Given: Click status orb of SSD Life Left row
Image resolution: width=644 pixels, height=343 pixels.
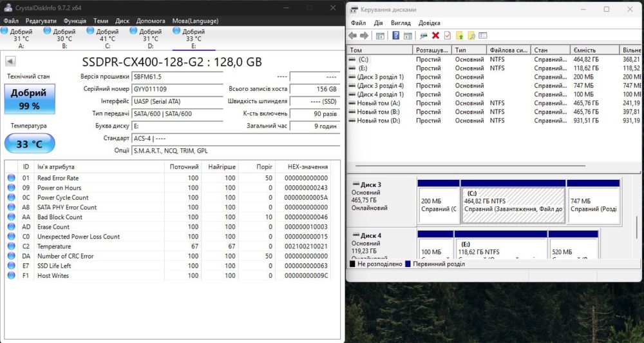Looking at the screenshot, I should pos(11,266).
